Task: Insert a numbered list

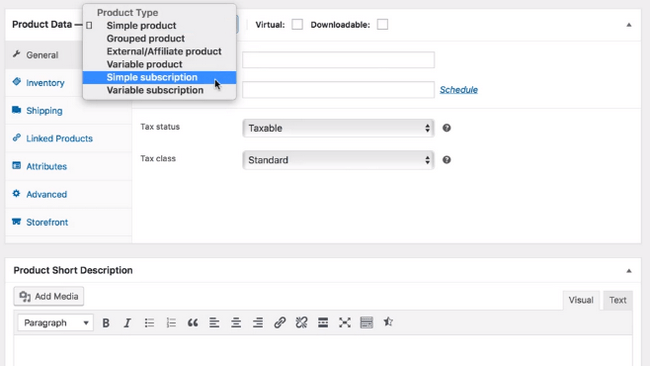Action: pyautogui.click(x=171, y=323)
